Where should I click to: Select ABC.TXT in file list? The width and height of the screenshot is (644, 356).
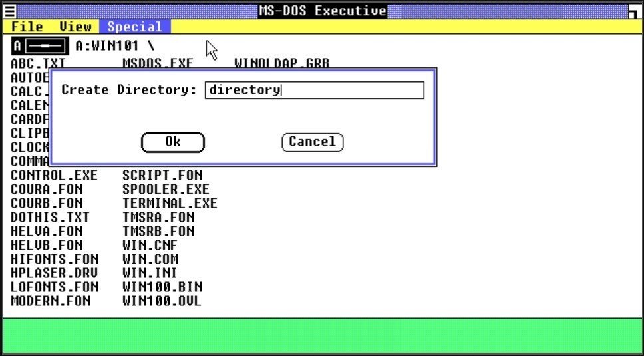pyautogui.click(x=38, y=64)
